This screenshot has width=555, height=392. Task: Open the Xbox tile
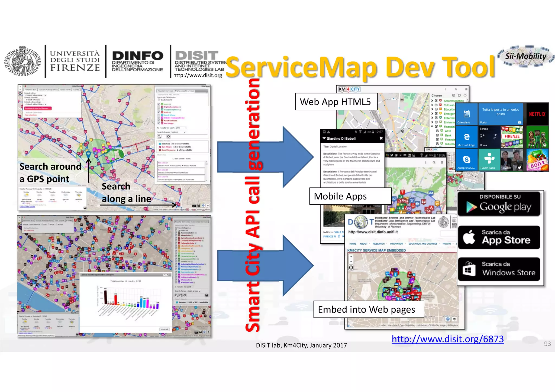(537, 137)
